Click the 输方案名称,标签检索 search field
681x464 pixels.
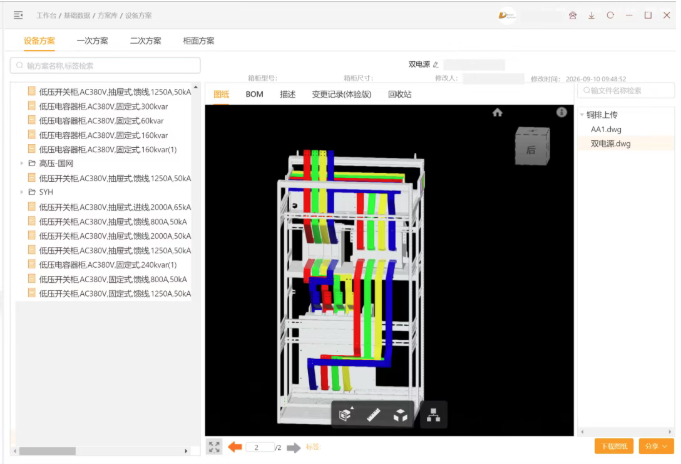(x=105, y=66)
